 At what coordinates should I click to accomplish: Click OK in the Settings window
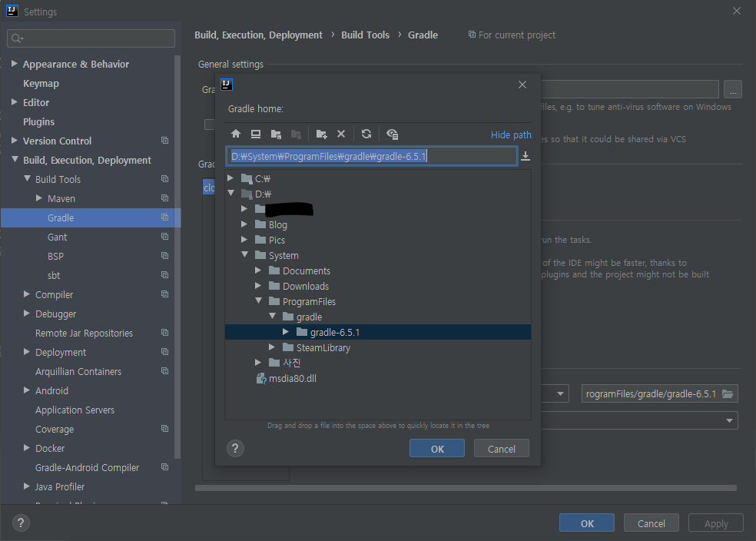click(587, 523)
